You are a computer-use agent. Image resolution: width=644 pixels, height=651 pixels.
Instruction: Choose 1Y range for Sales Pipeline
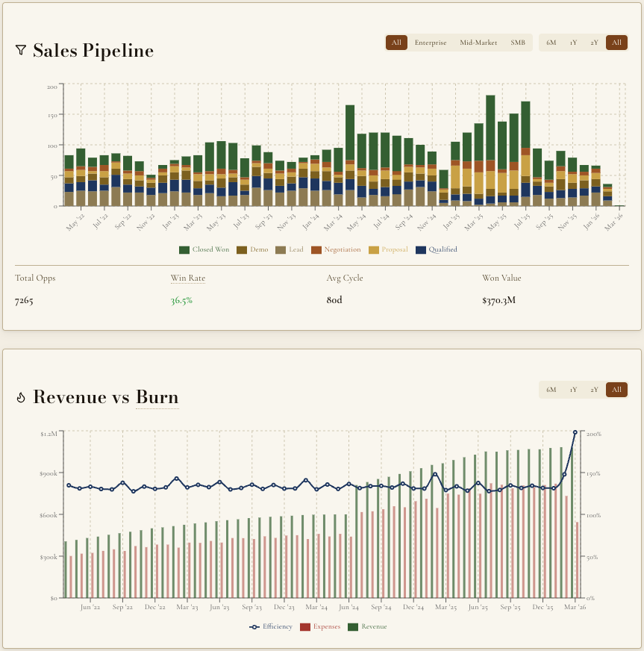coord(573,43)
